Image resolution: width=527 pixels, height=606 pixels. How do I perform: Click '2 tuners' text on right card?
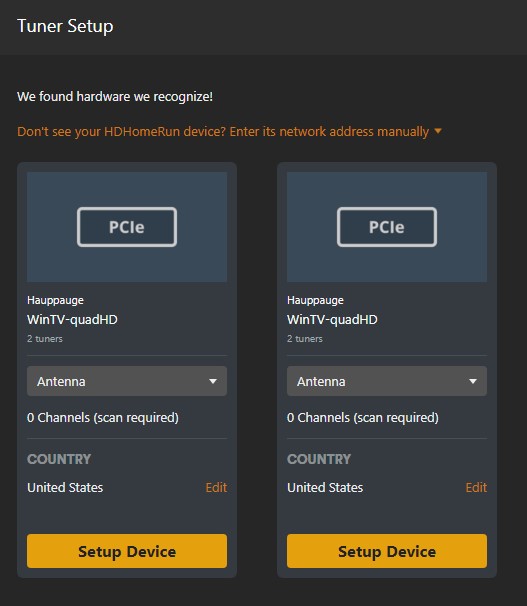tap(305, 339)
